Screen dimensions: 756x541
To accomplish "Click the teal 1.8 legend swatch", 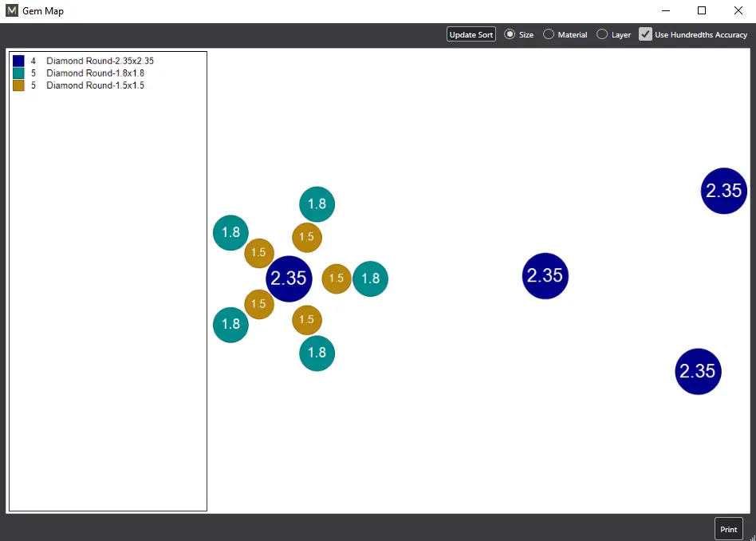I will pyautogui.click(x=18, y=73).
